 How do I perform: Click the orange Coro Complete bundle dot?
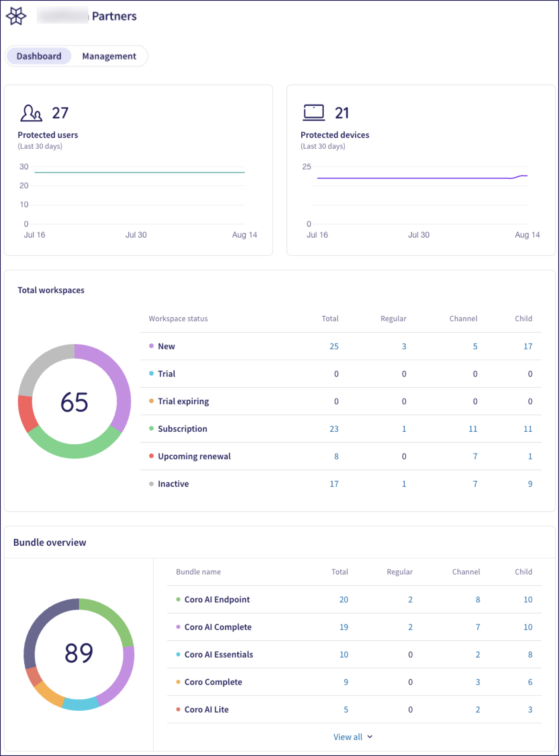[178, 682]
